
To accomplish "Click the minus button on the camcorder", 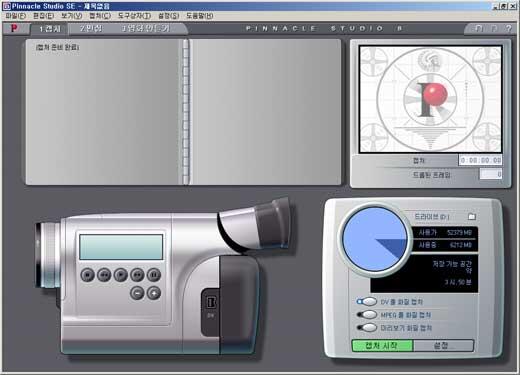I will pyautogui.click(x=137, y=293).
